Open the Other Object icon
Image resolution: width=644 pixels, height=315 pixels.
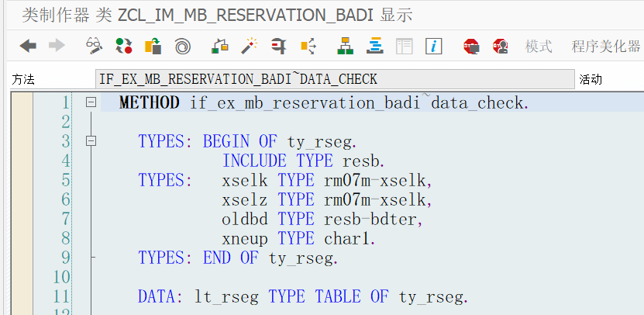pos(153,46)
